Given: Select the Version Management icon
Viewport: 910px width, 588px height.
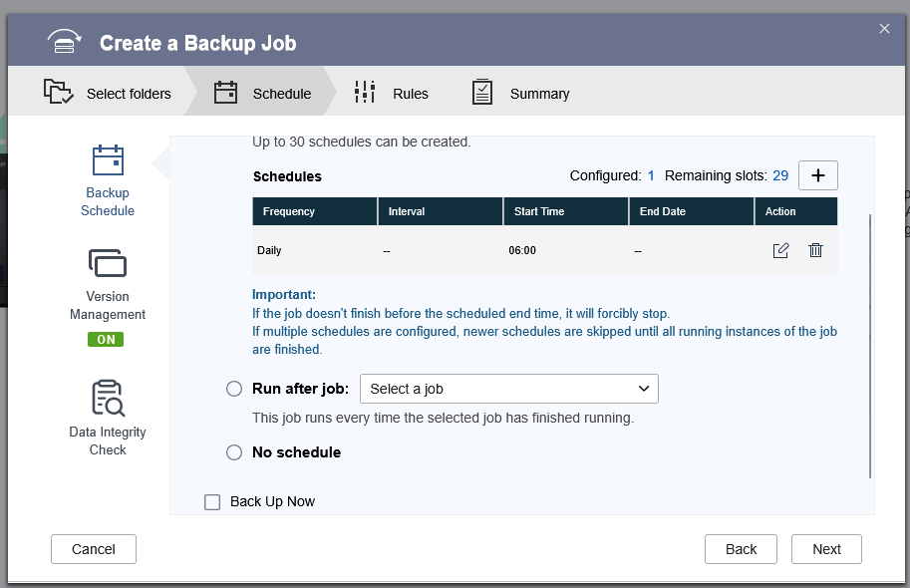Looking at the screenshot, I should pos(108,264).
